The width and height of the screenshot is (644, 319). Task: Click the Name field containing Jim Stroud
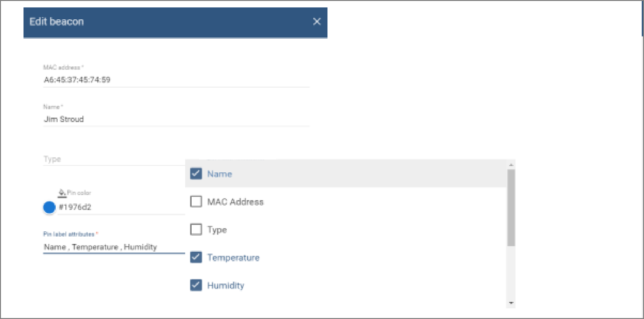tap(176, 119)
